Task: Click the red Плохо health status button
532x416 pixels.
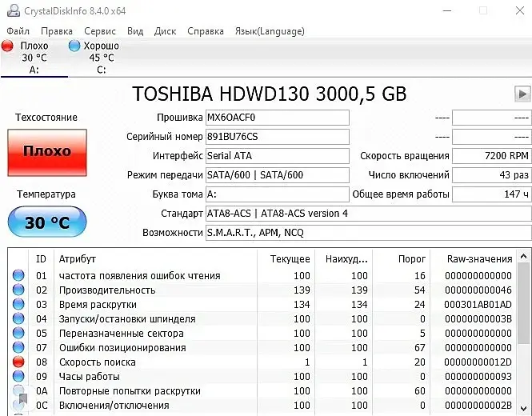Action: tap(47, 153)
